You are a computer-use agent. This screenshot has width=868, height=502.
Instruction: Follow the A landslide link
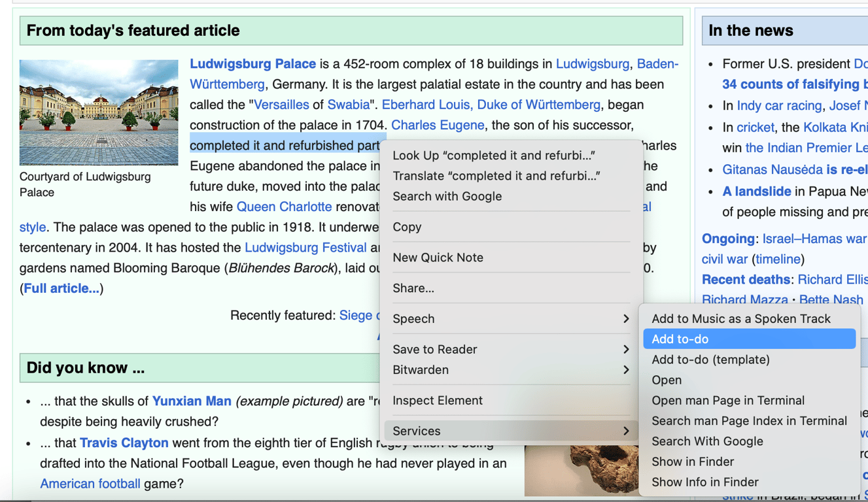coord(757,192)
